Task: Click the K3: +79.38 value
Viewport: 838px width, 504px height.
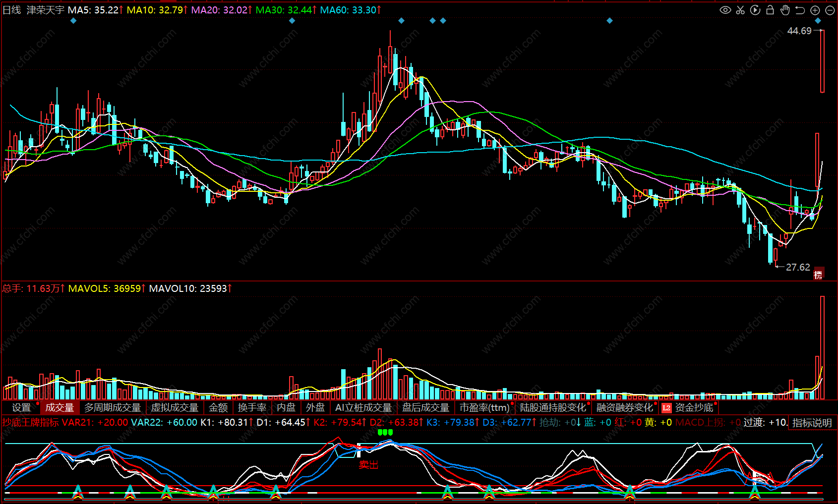Action: click(453, 422)
